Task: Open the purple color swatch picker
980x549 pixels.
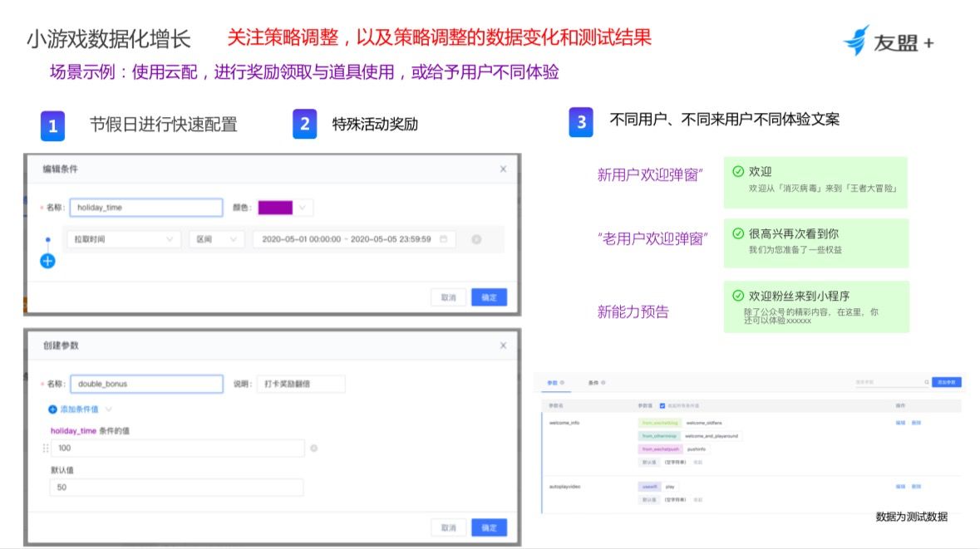Action: click(x=284, y=207)
